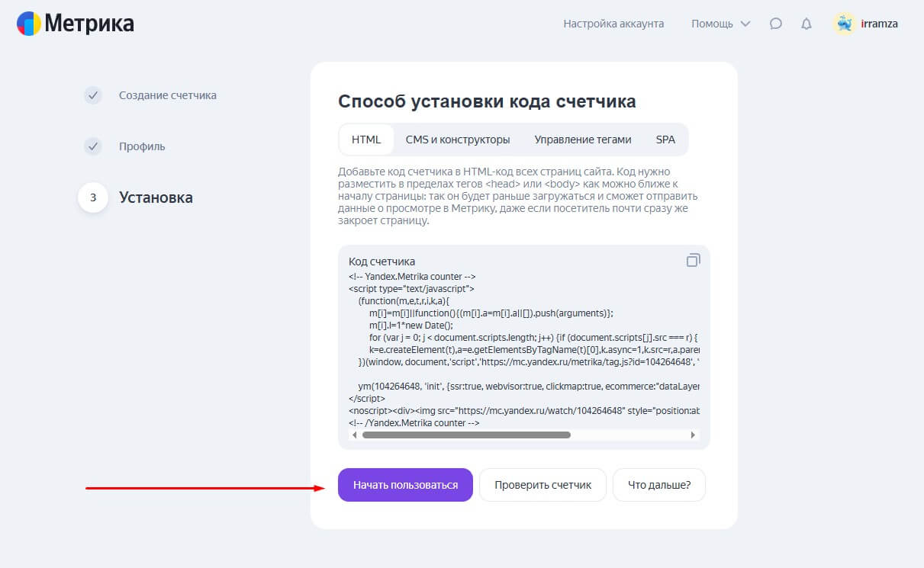Copy counter code with copy icon
The height and width of the screenshot is (568, 924).
[x=693, y=261]
